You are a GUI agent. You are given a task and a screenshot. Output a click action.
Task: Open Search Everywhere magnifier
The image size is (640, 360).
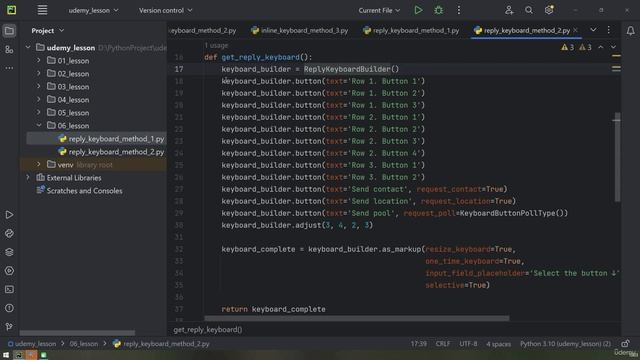coord(529,10)
